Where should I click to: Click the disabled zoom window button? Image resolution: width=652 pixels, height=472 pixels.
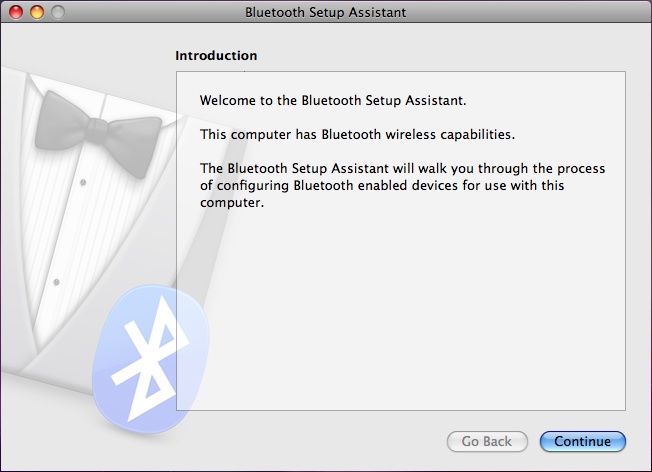click(58, 12)
